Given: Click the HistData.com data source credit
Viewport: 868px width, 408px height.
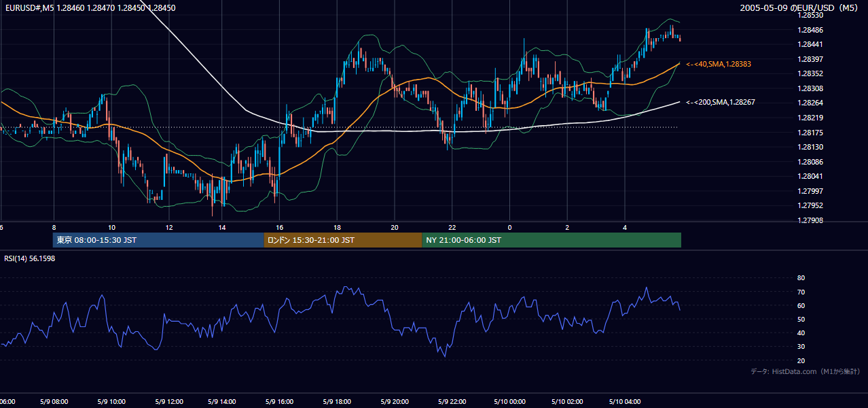Looking at the screenshot, I should (806, 371).
